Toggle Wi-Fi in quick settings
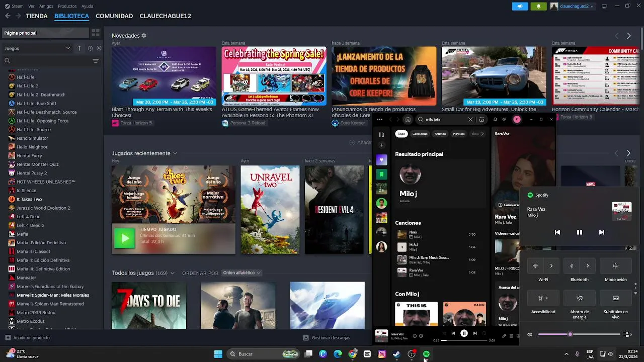 [535, 266]
